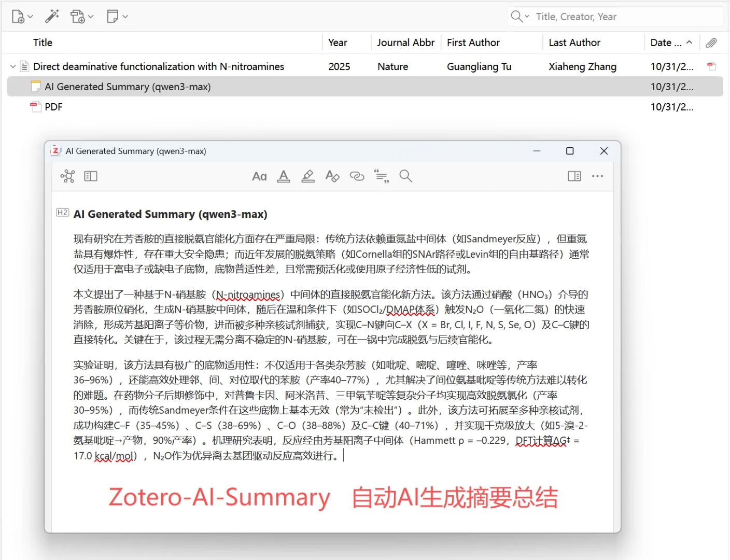Open the note relations graph icon
730x560 pixels.
pyautogui.click(x=68, y=176)
